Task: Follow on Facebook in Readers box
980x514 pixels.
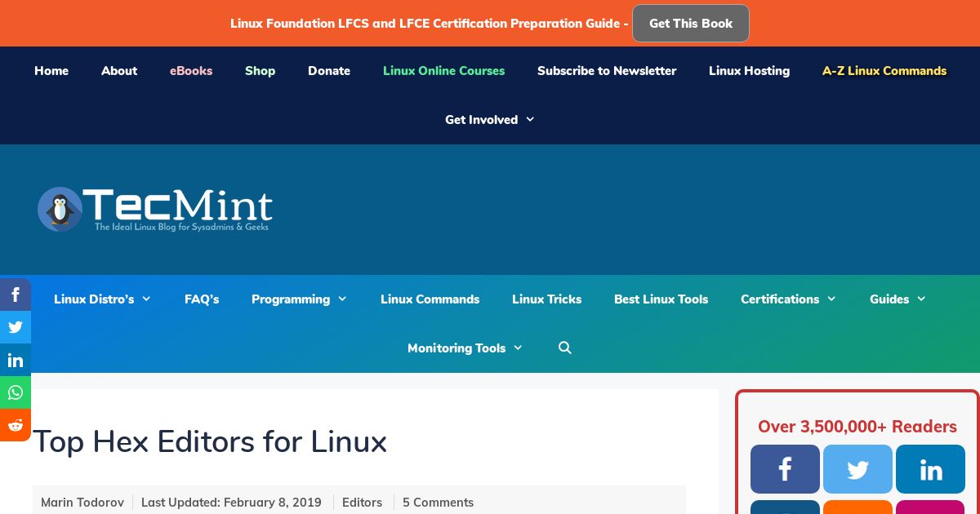Action: [x=785, y=469]
